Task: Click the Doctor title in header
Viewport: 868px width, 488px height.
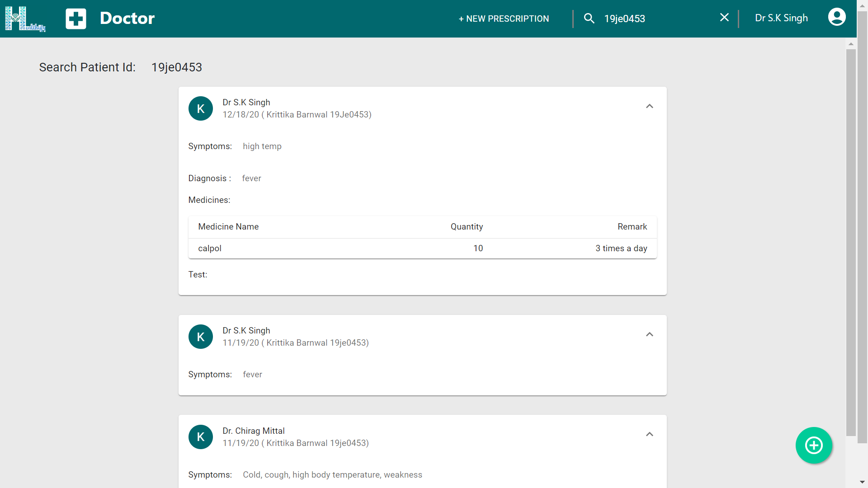Action: (x=127, y=18)
